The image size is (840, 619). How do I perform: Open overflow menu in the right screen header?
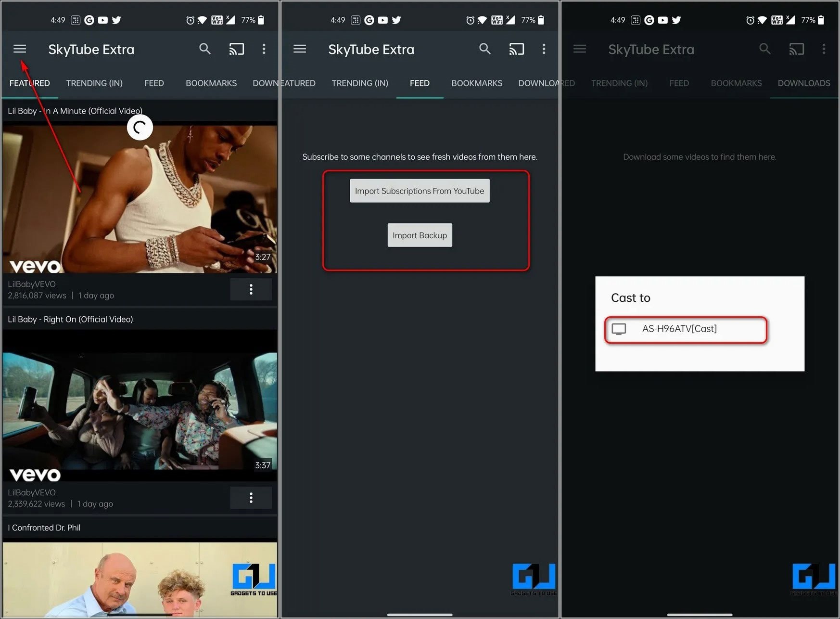click(824, 49)
